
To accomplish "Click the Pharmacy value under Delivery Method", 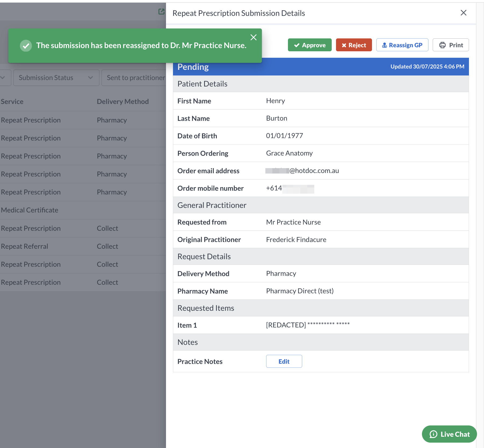I will 281,273.
